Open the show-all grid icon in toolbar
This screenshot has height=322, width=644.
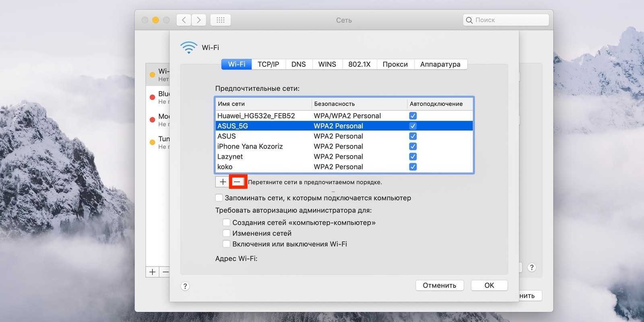pyautogui.click(x=220, y=20)
